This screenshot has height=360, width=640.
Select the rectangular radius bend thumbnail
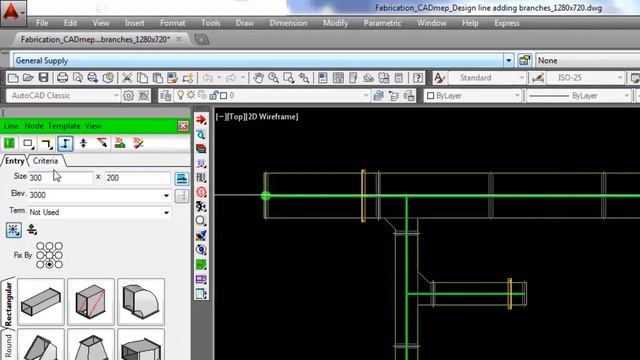pyautogui.click(x=141, y=302)
